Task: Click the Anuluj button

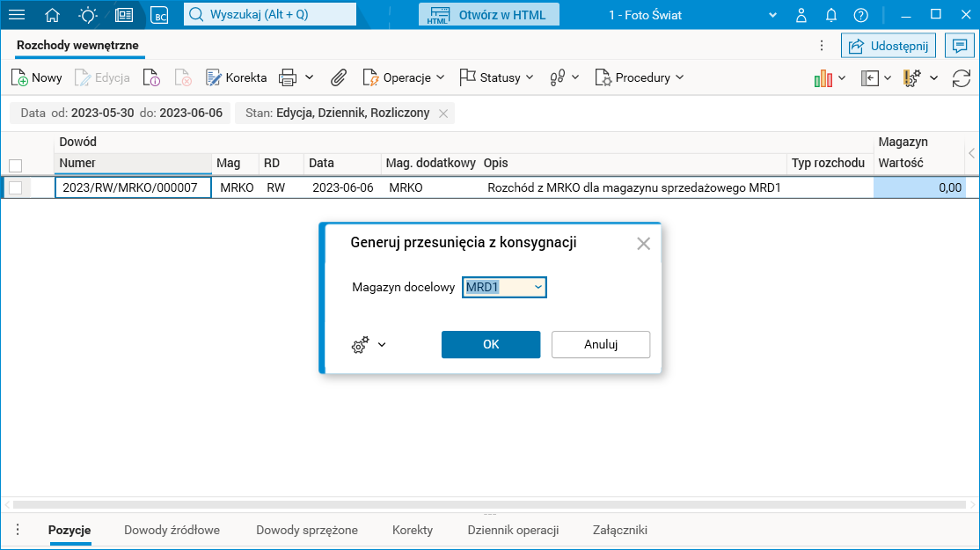Action: [601, 344]
